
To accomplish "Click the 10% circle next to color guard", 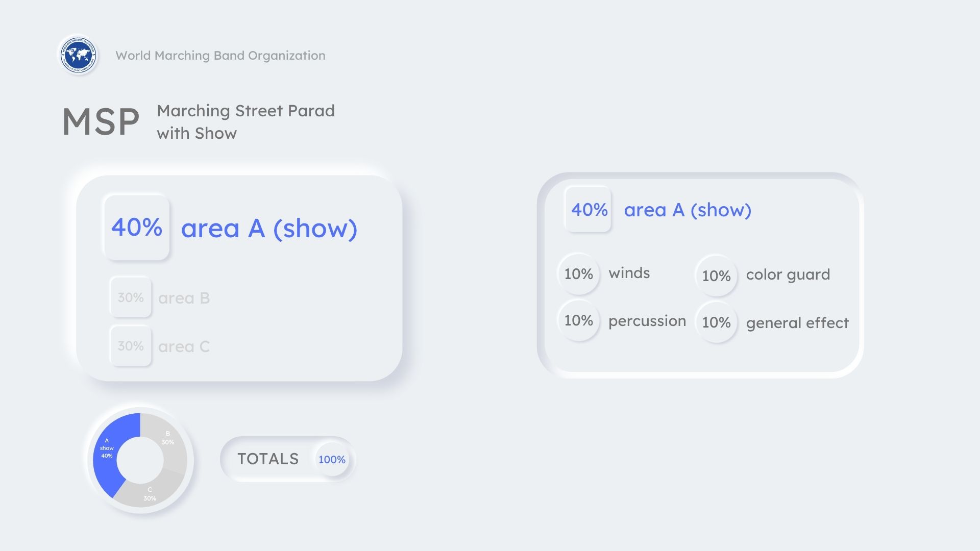I will coord(716,276).
